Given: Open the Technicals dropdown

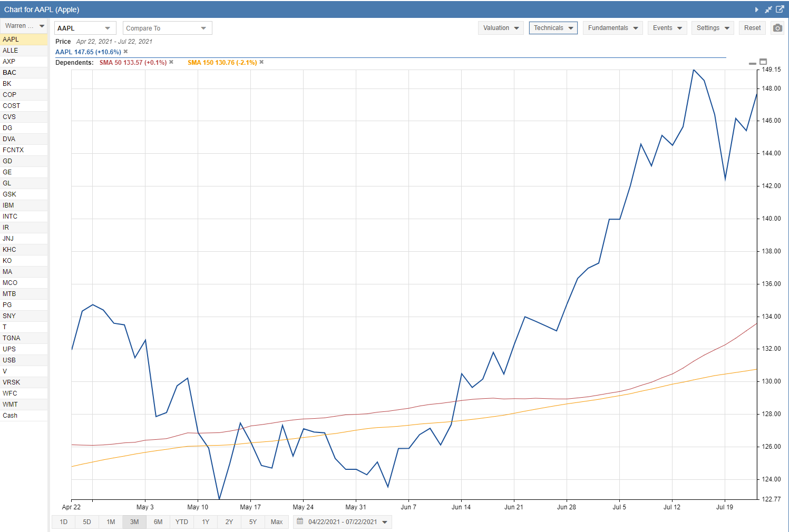Looking at the screenshot, I should [553, 28].
